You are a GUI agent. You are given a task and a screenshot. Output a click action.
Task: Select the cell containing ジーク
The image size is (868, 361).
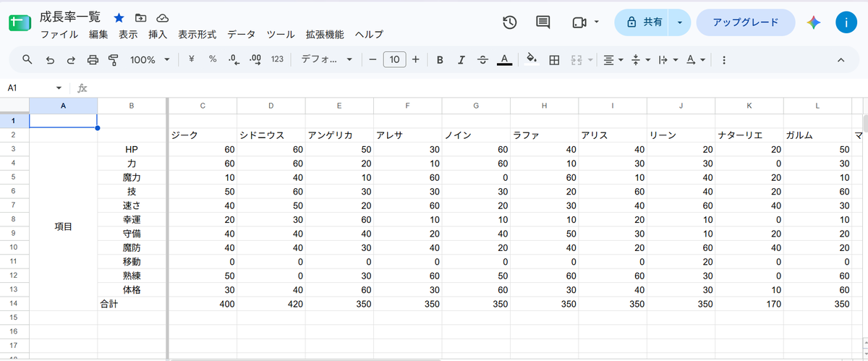pos(203,135)
